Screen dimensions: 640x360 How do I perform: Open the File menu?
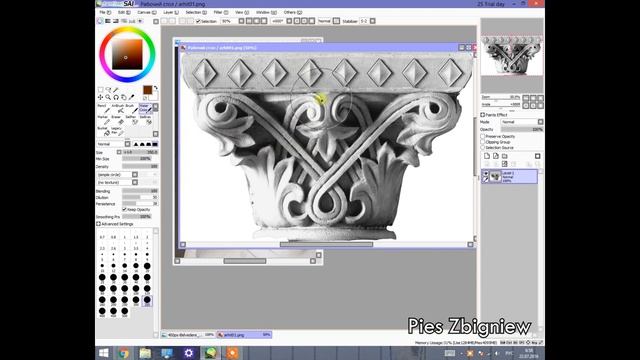coord(105,12)
